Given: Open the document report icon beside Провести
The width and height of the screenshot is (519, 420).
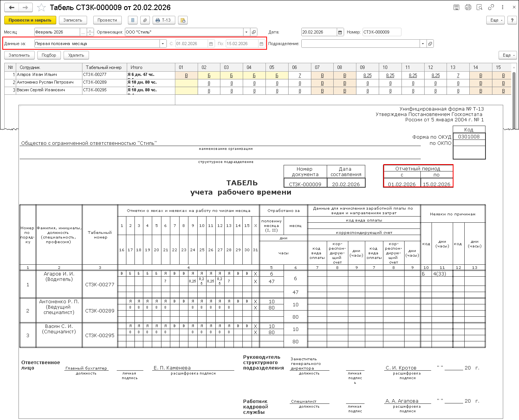Looking at the screenshot, I should [133, 20].
